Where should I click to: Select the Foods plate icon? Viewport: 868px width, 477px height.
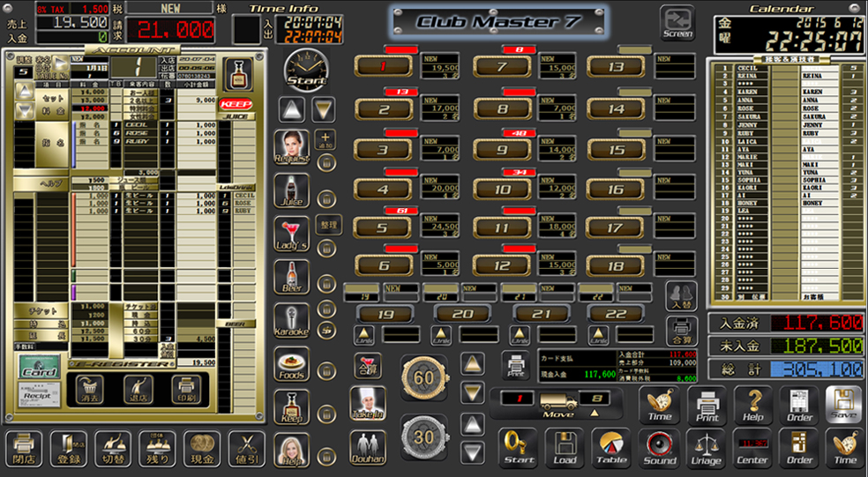click(292, 364)
